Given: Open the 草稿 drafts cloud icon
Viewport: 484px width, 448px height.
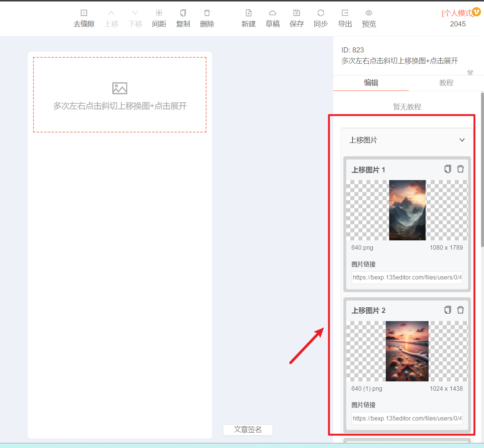Looking at the screenshot, I should coord(273,13).
